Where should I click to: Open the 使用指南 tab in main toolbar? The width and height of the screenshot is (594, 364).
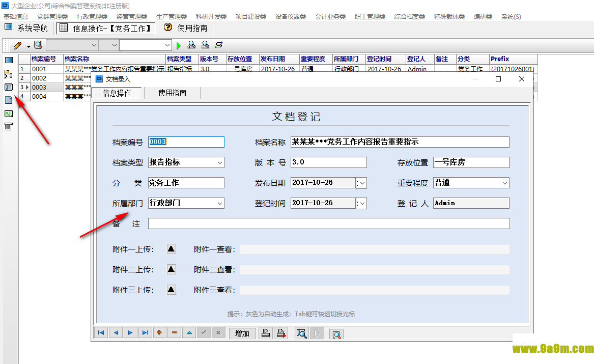click(x=186, y=28)
